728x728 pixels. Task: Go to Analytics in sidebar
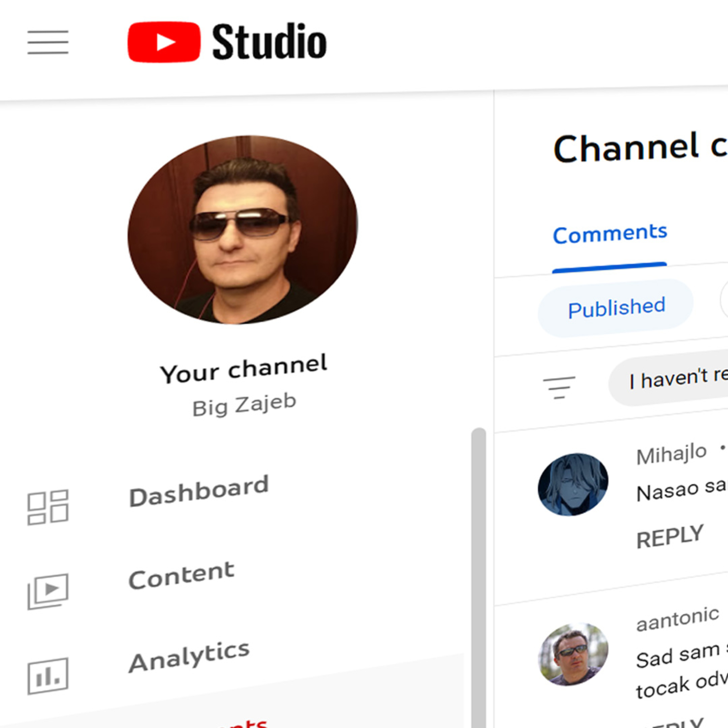tap(189, 657)
